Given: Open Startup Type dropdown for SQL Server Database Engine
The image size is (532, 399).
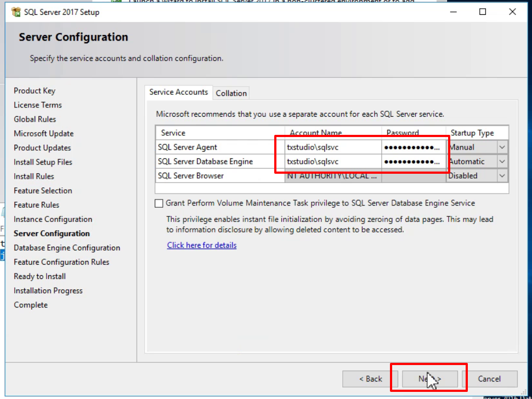Looking at the screenshot, I should click(502, 161).
